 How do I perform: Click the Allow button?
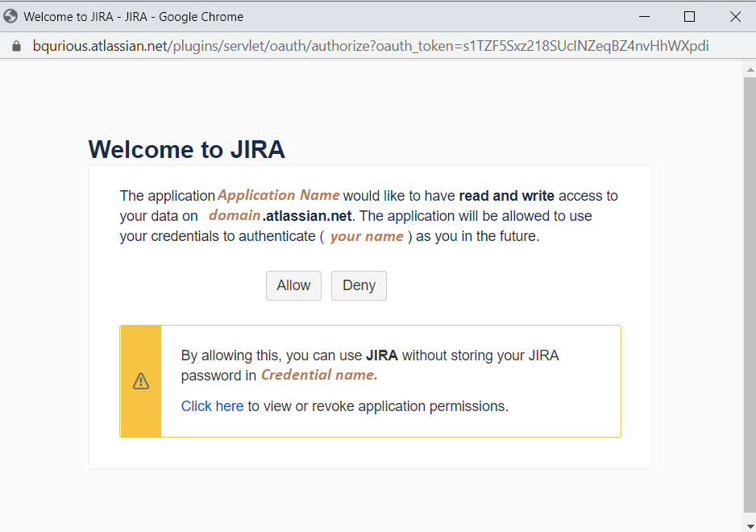[x=293, y=285]
